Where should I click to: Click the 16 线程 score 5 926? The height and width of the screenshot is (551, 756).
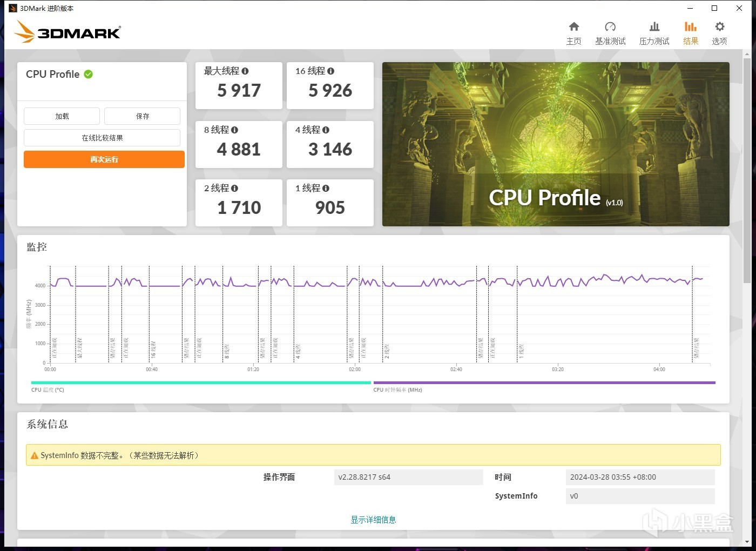[330, 90]
